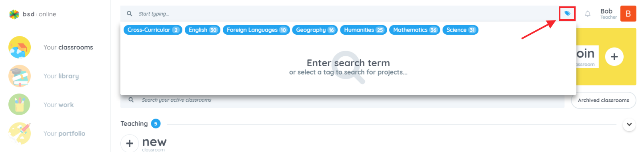
Task: Click the Your work pencil cup icon
Action: point(19,105)
